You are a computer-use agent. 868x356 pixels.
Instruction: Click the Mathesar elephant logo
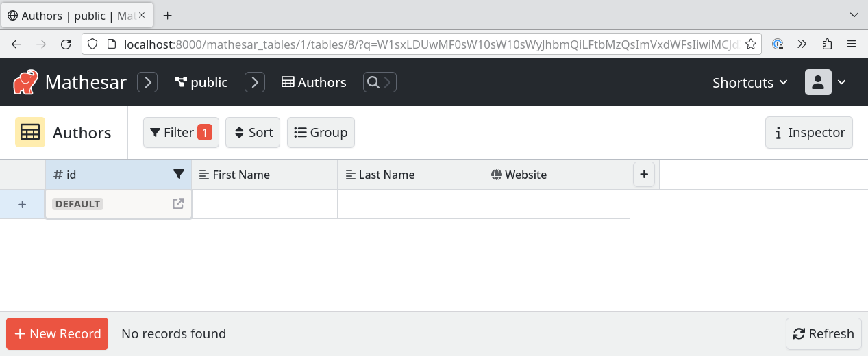(x=25, y=82)
